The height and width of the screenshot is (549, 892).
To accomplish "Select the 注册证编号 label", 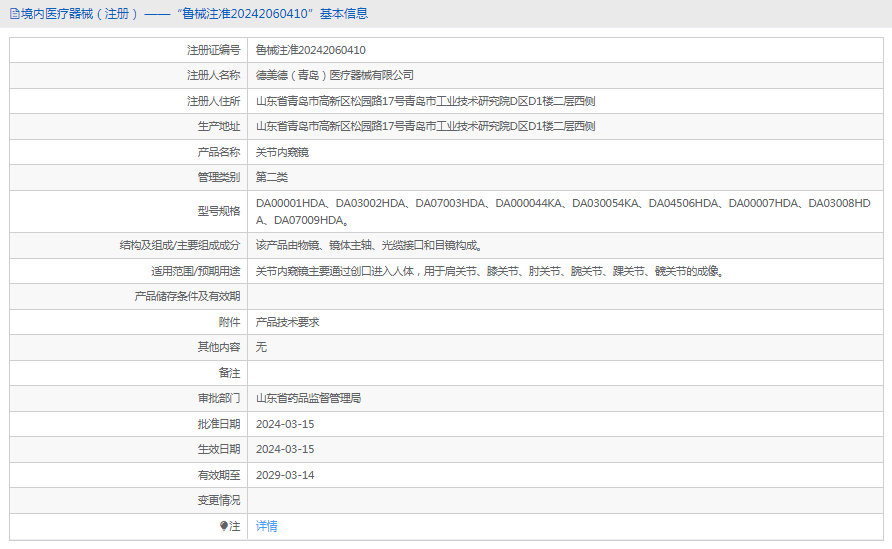I will tap(213, 50).
